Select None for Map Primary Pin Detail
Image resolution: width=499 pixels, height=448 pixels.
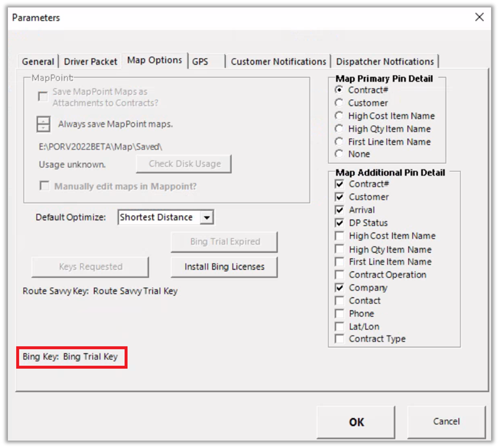(339, 154)
